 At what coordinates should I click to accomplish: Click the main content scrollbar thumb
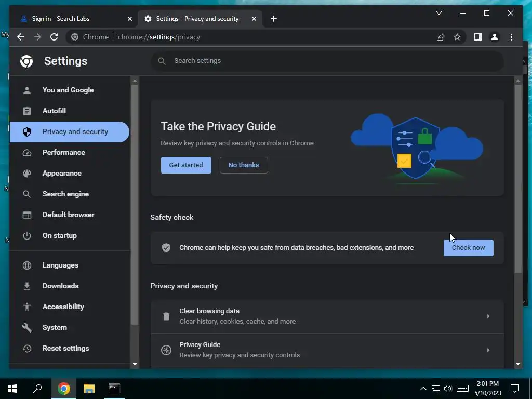point(518,179)
